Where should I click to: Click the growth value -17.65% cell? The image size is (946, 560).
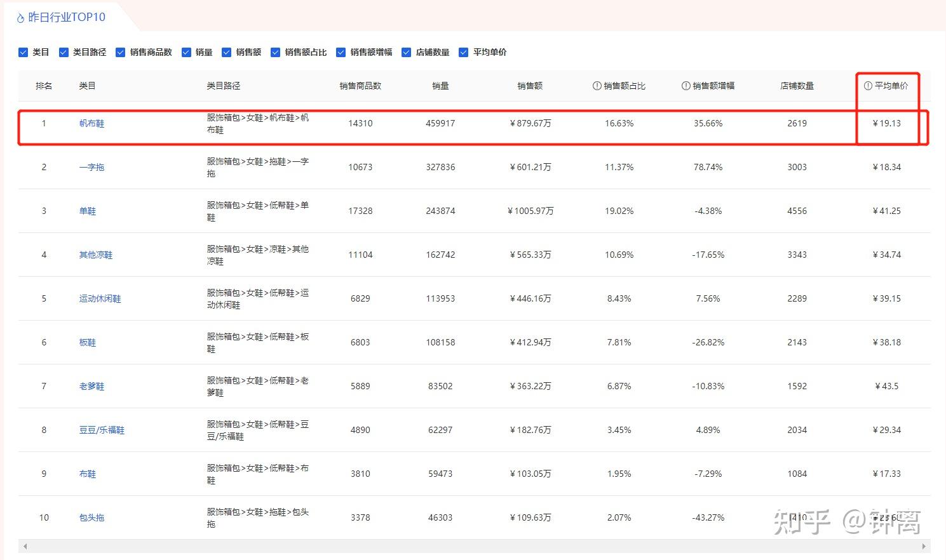coord(708,255)
